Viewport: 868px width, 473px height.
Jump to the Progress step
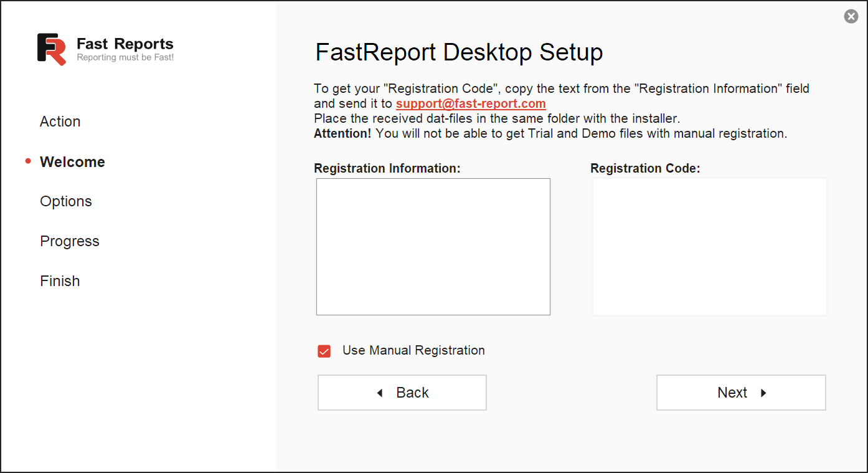tap(70, 241)
